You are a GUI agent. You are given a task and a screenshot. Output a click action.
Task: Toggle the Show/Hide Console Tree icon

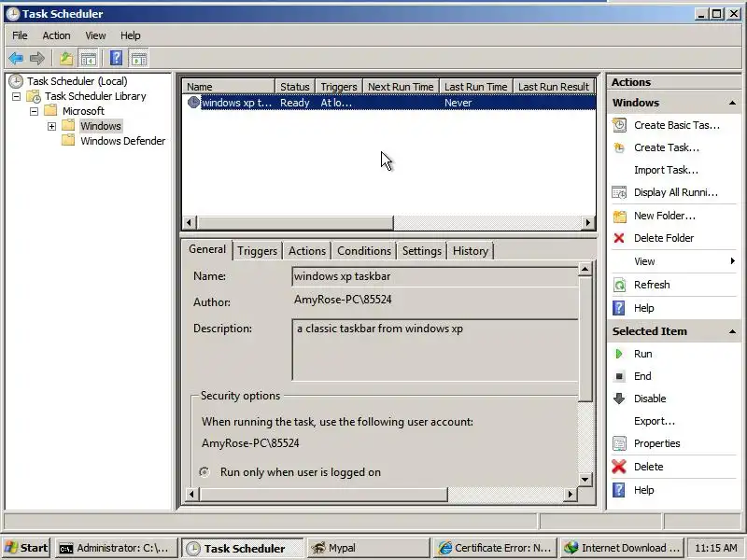coord(89,59)
